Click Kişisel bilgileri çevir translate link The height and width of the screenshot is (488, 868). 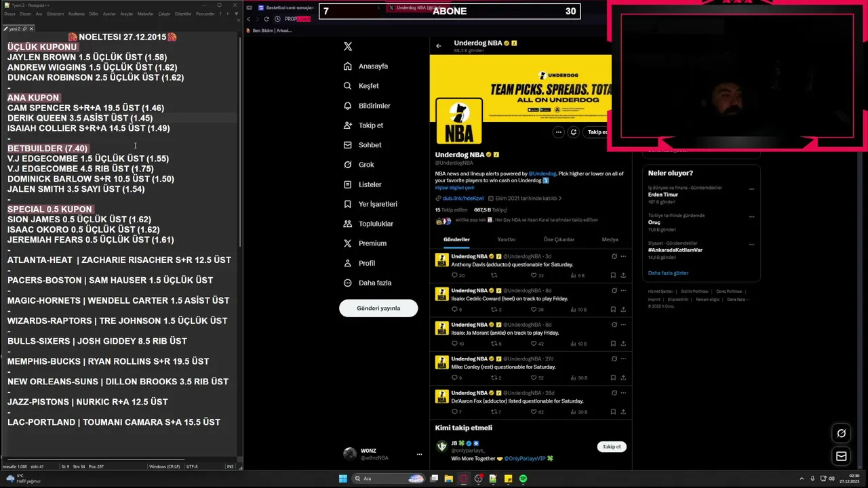coord(454,188)
